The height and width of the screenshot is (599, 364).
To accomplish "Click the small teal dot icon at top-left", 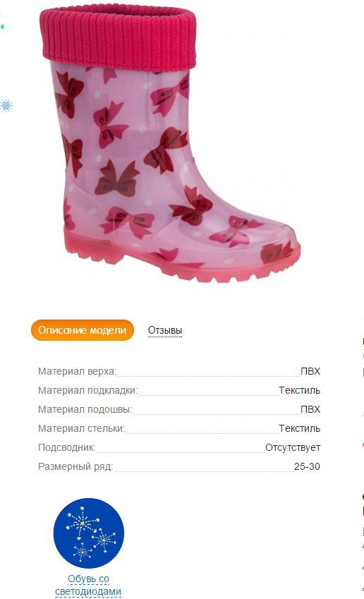I will point(2,27).
